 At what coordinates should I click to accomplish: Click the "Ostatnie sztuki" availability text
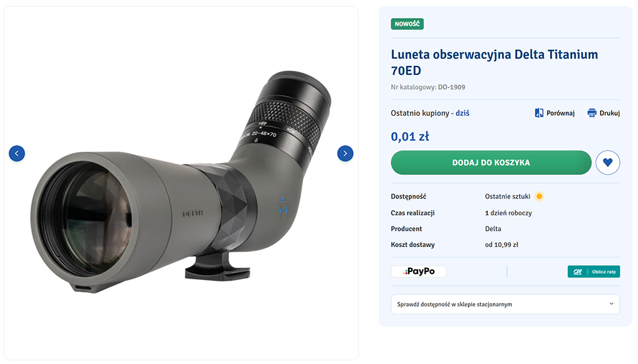[507, 197]
